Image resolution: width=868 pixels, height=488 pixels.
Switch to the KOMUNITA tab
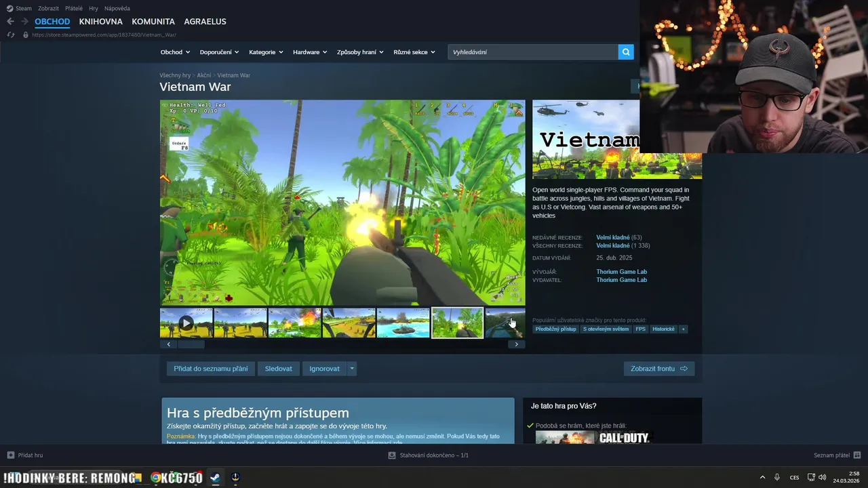pyautogui.click(x=153, y=22)
